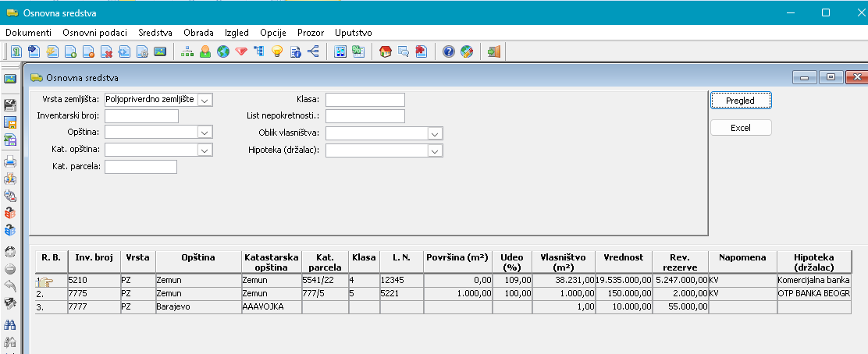Click the document with lightning bolt icon
The image size is (868, 354).
(52, 52)
